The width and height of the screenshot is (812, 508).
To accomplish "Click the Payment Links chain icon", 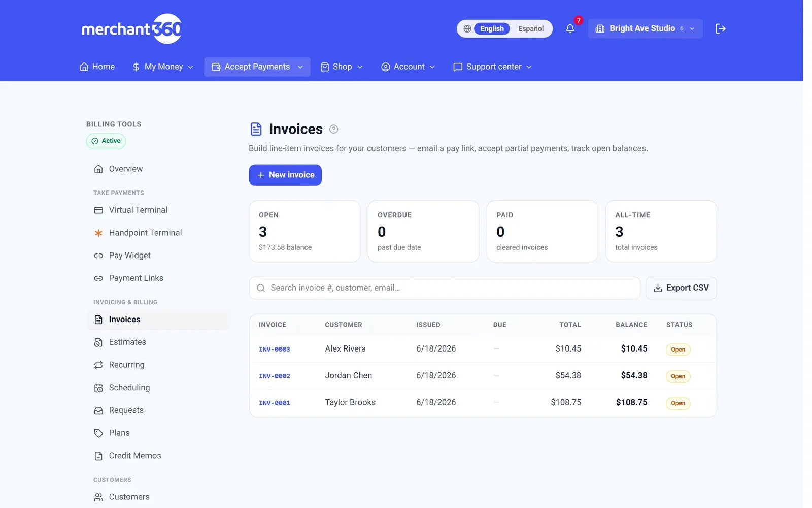I will pos(98,278).
